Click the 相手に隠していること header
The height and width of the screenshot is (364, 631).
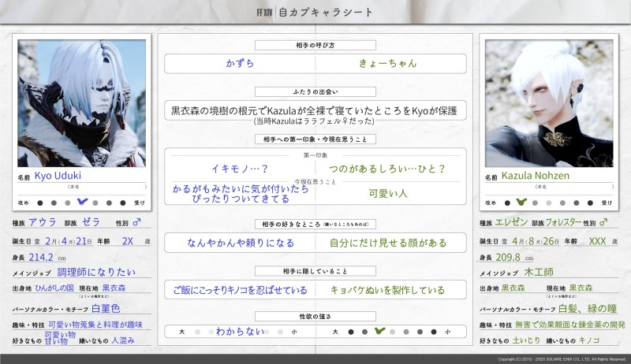tap(315, 271)
